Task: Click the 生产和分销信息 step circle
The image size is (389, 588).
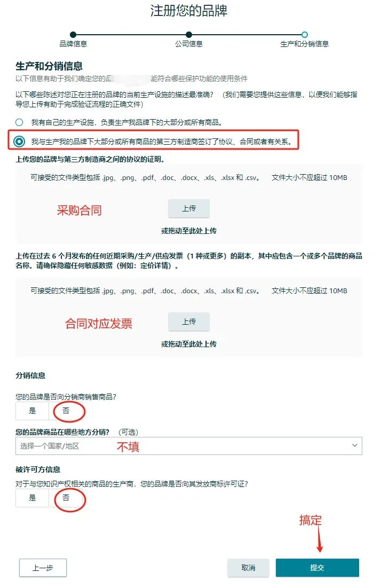Action: [x=305, y=35]
